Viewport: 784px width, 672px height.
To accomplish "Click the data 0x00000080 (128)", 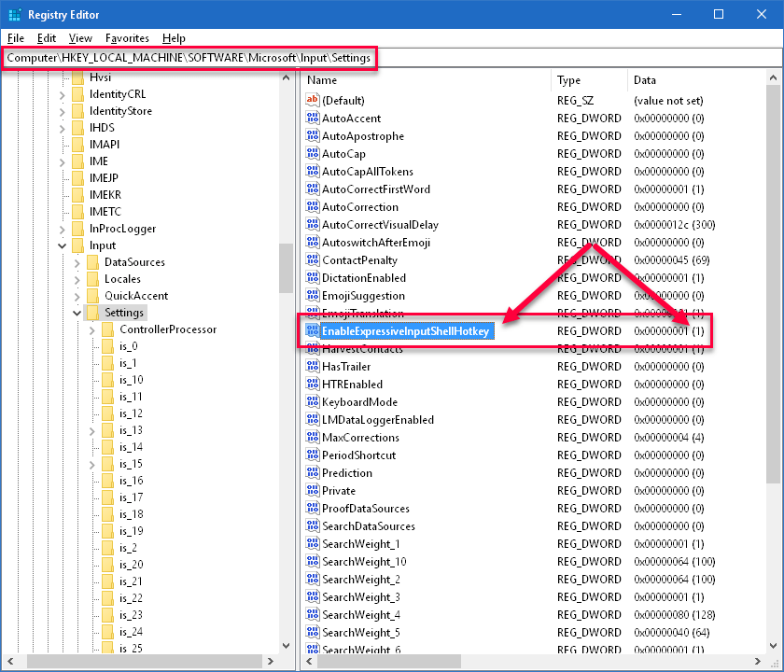I will coord(675,614).
